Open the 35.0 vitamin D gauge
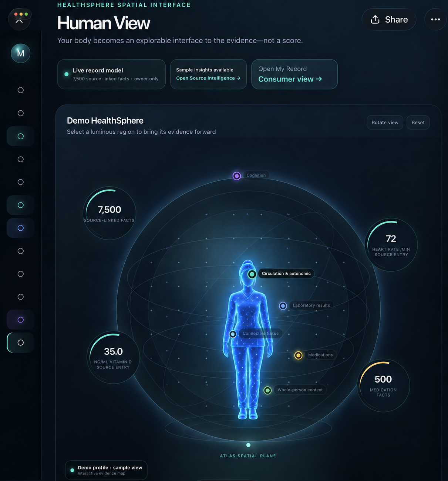 click(113, 357)
